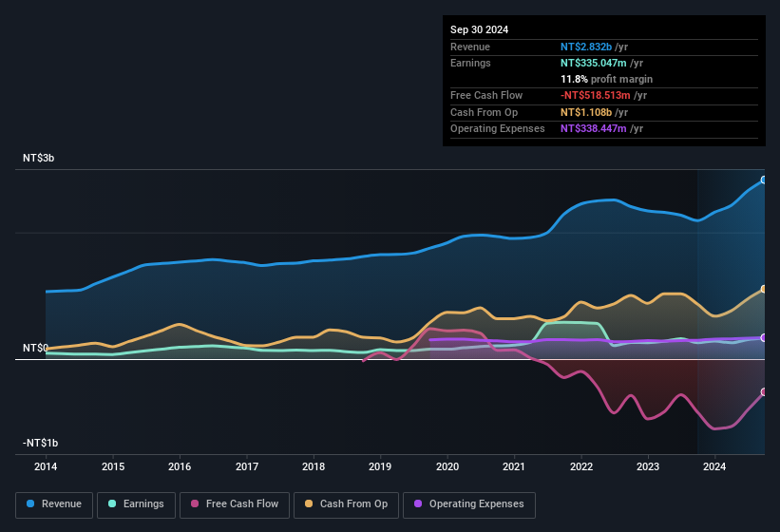Click the Sep 30 2024 tooltip date
This screenshot has height=532, width=780.
coord(479,29)
